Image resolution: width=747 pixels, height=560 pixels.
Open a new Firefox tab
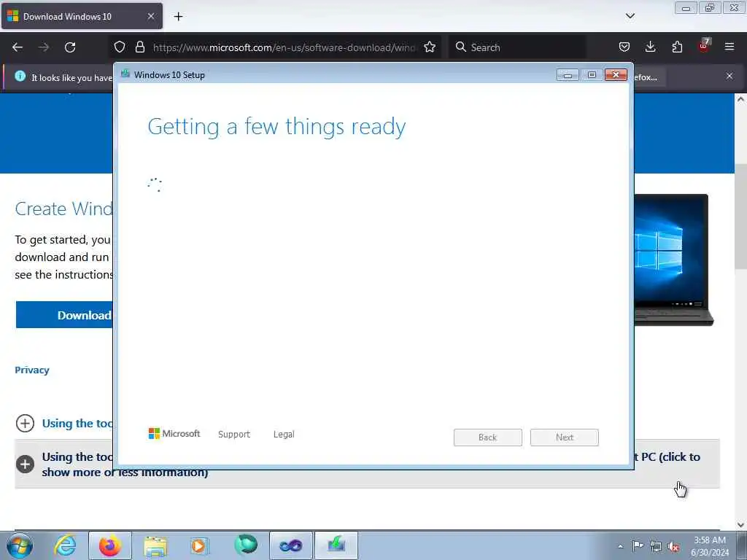(x=178, y=17)
